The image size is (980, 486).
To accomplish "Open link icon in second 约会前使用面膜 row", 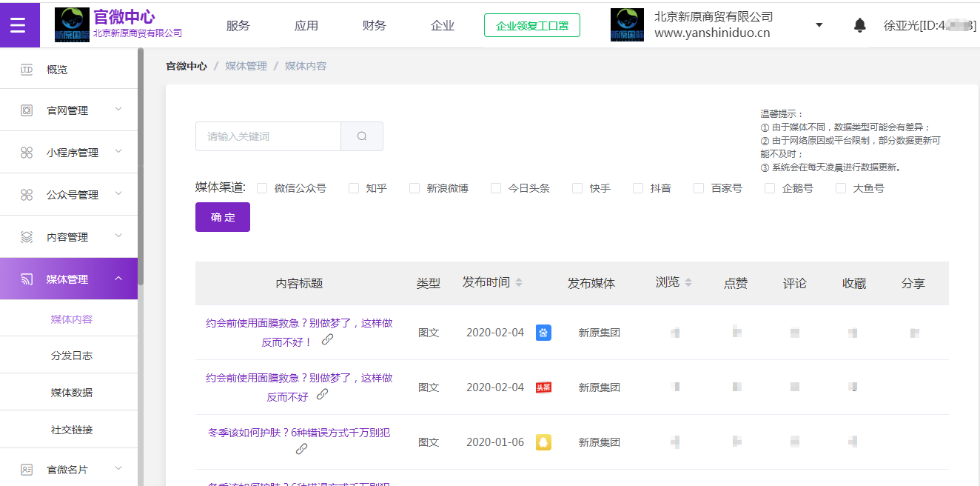I will point(322,395).
